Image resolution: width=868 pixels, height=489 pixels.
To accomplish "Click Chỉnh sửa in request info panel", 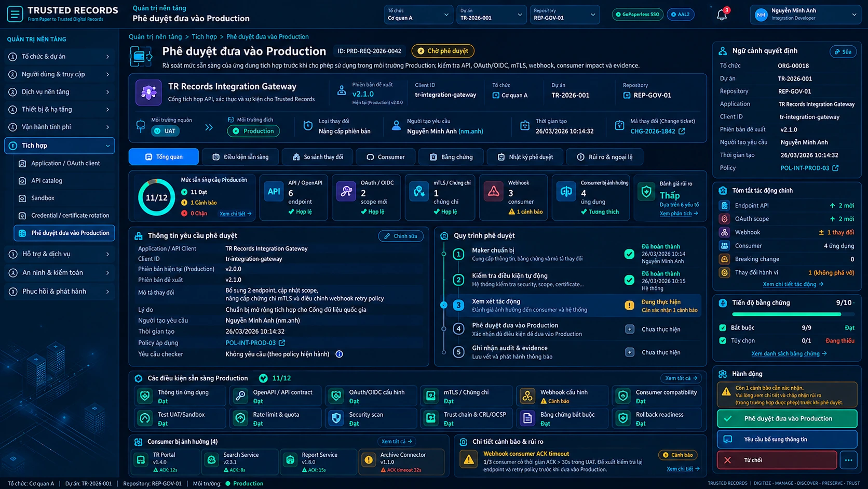I will coord(401,236).
